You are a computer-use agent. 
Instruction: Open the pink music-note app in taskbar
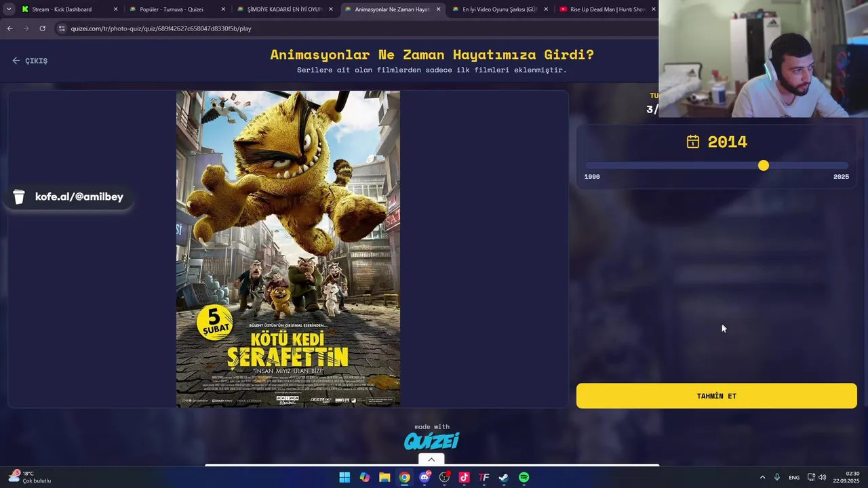[464, 477]
